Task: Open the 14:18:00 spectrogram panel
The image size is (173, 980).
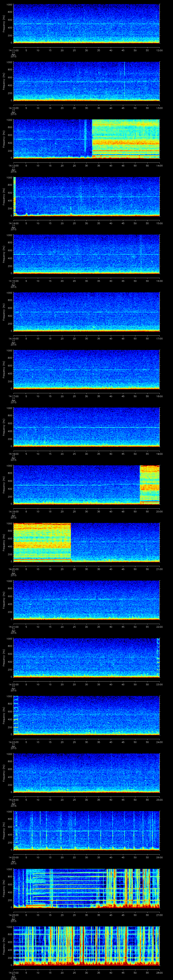Action: [86, 427]
